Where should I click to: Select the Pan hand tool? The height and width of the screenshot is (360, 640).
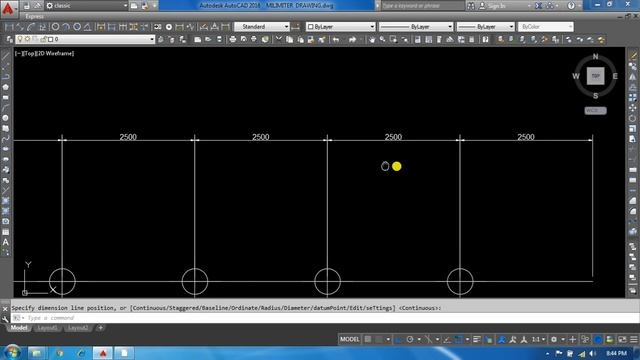[372, 39]
